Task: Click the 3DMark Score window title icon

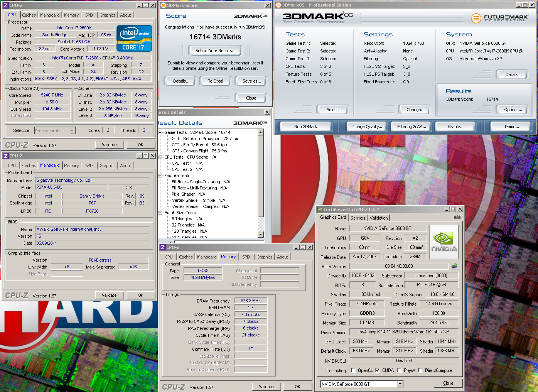Action: (163, 5)
